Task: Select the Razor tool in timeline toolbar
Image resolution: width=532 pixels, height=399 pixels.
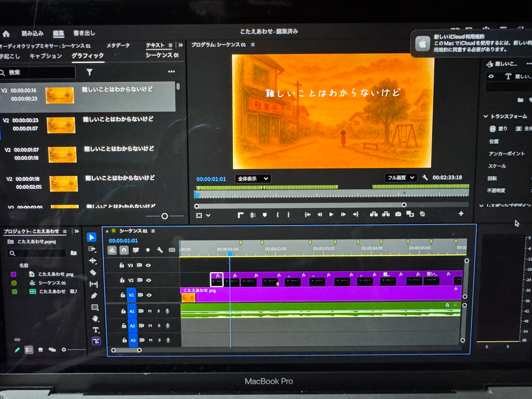Action: [x=93, y=272]
